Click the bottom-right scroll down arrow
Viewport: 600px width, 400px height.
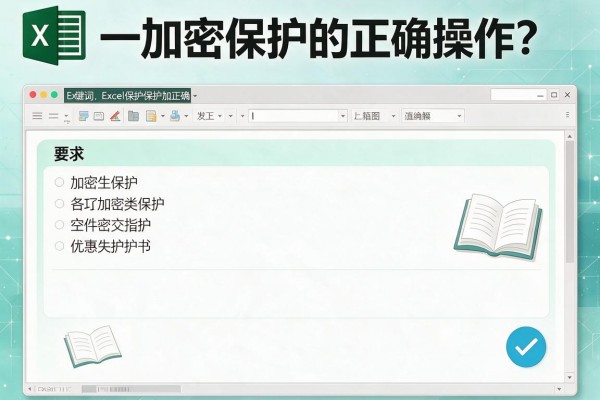[x=559, y=389]
